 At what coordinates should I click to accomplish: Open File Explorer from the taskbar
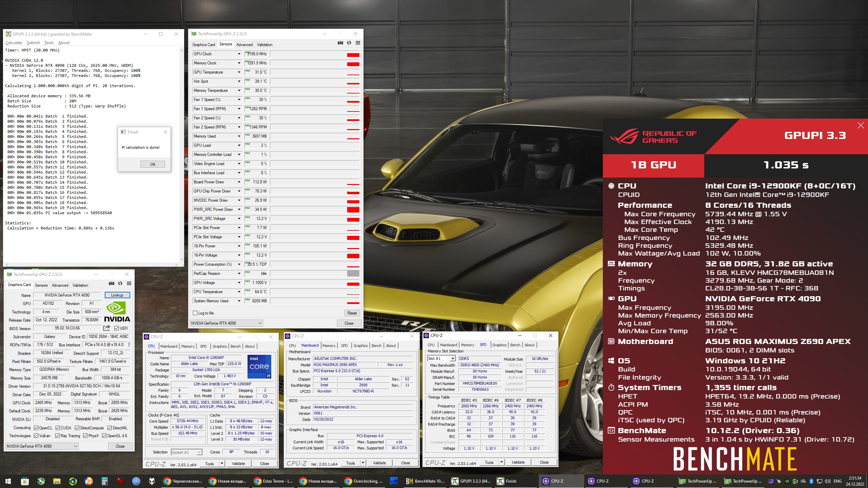coord(56,481)
